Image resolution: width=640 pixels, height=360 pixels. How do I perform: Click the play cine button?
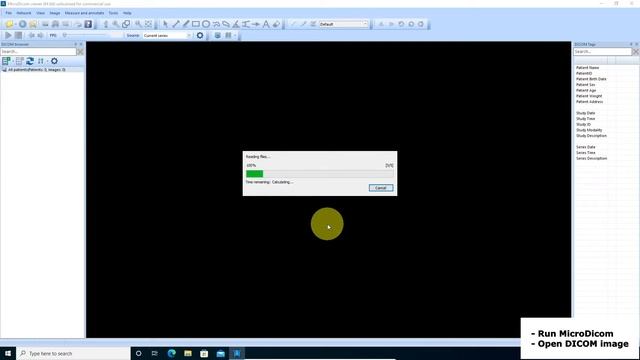click(8, 36)
